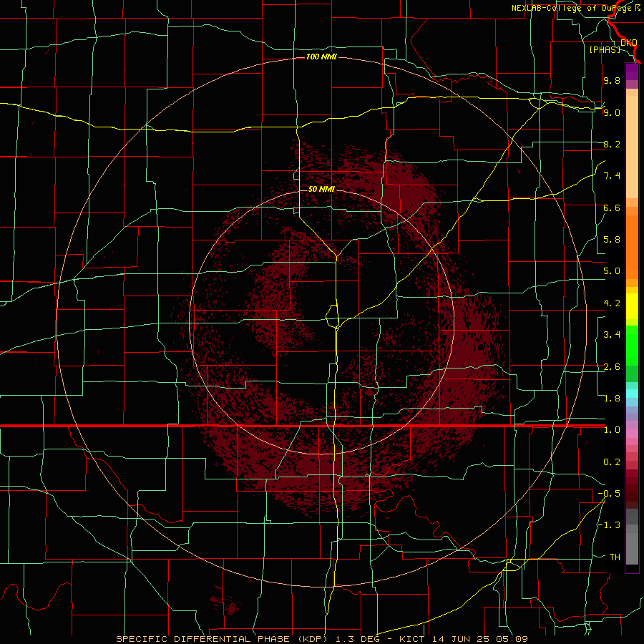Viewport: 644px width, 644px height.
Task: Click the 7.4 scale value
Action: 612,176
